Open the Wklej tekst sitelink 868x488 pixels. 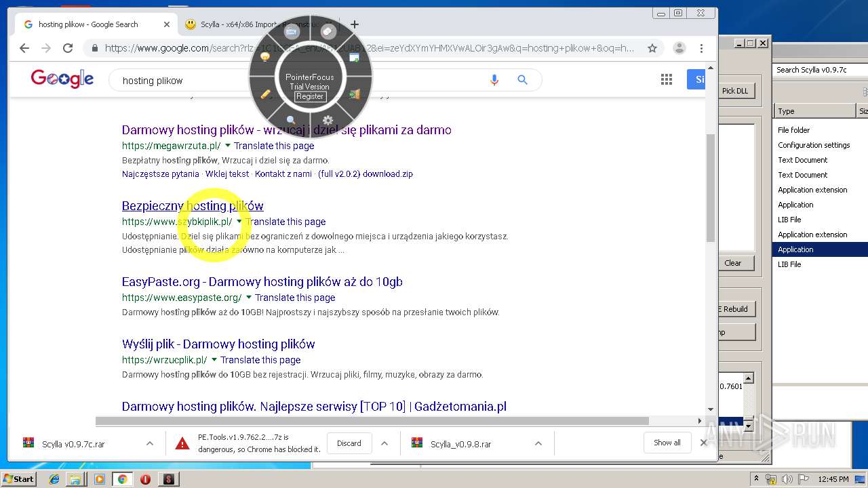[x=227, y=174]
